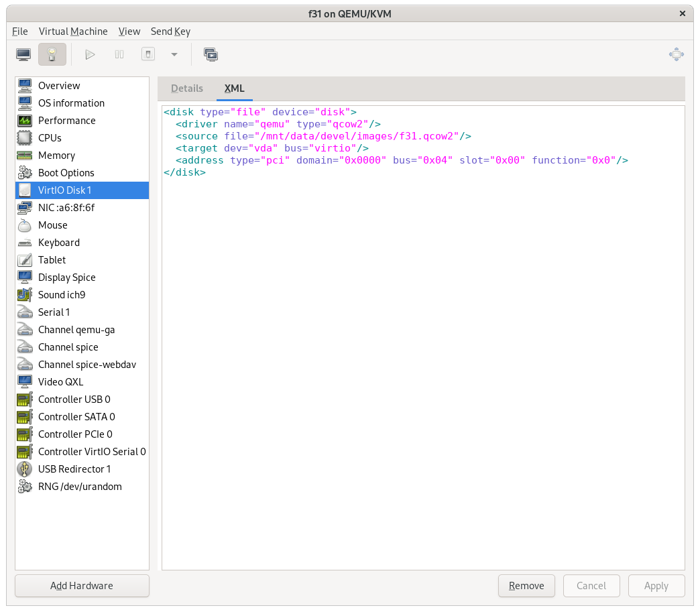Open the Virtual Machine menu

(73, 32)
